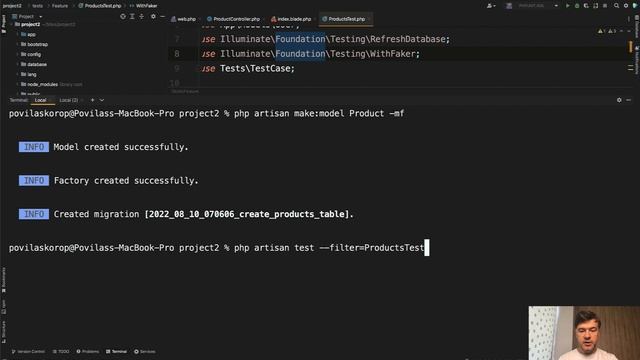Image resolution: width=640 pixels, height=360 pixels.
Task: Open Project panel settings gear
Action: point(153,16)
